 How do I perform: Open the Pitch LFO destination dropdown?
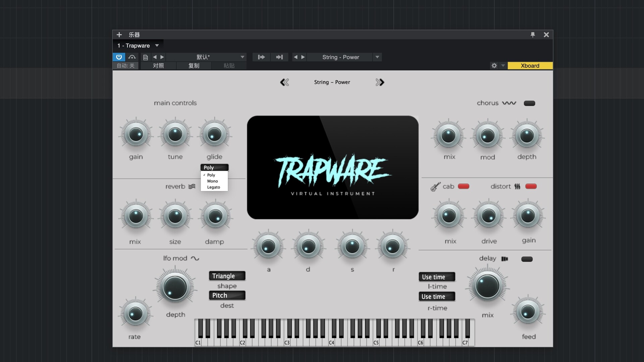click(x=227, y=295)
